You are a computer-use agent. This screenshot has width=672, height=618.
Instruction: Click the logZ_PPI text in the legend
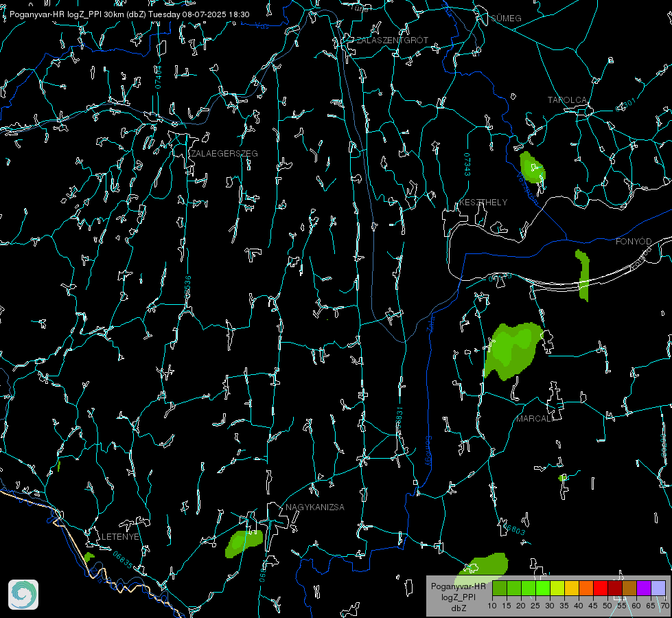point(458,597)
